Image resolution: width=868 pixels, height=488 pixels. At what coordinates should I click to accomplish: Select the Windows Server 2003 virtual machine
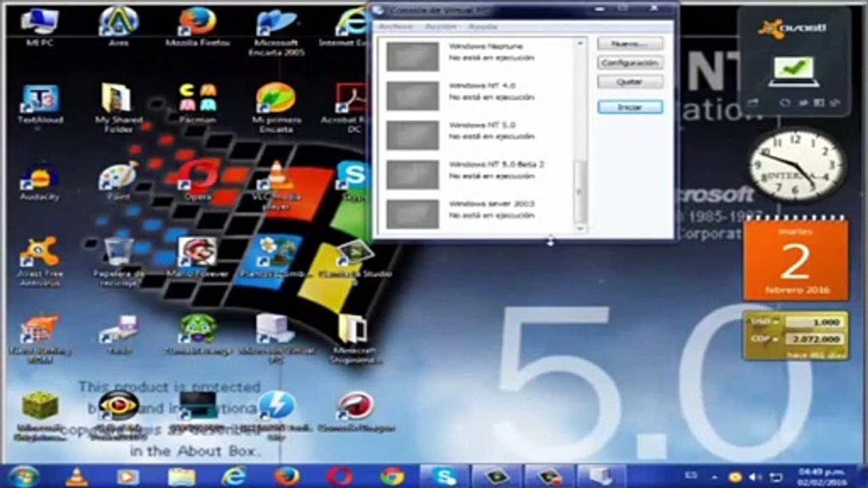coord(478,213)
